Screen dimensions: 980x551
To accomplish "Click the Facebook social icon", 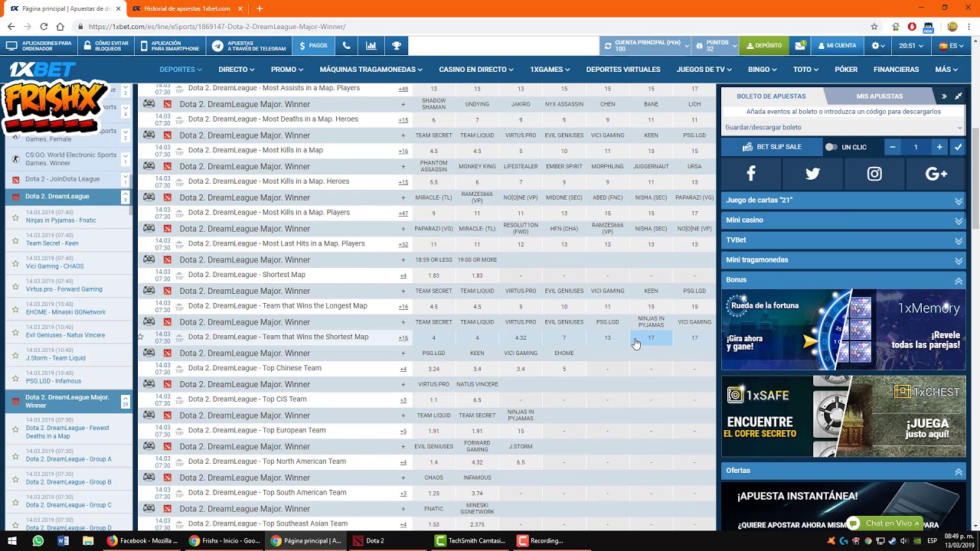I will tap(751, 174).
